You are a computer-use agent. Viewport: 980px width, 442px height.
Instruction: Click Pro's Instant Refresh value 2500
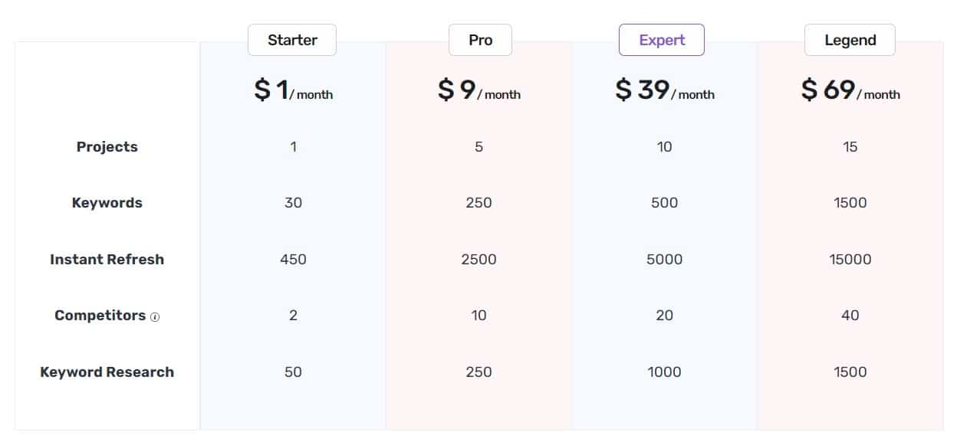point(478,260)
